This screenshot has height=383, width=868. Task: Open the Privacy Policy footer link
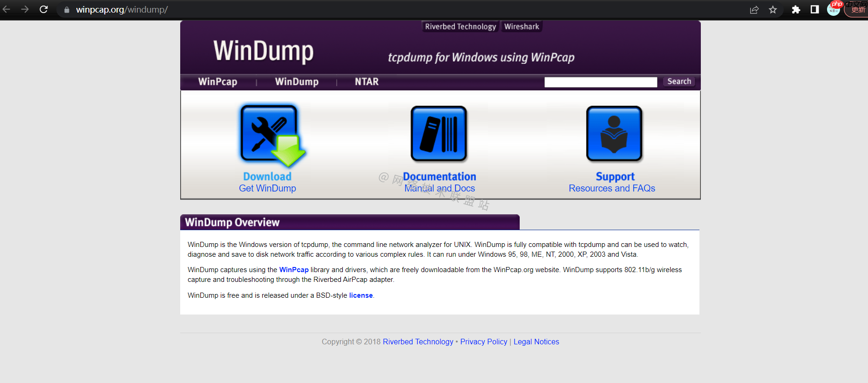484,342
